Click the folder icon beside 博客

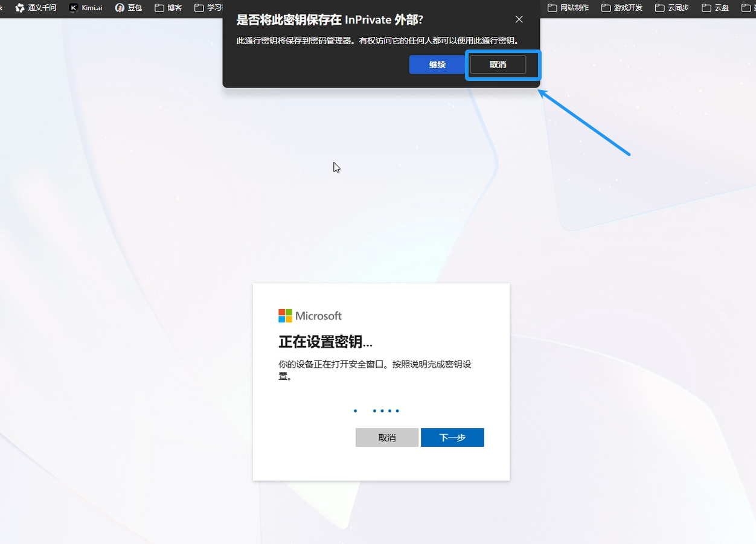coord(158,8)
